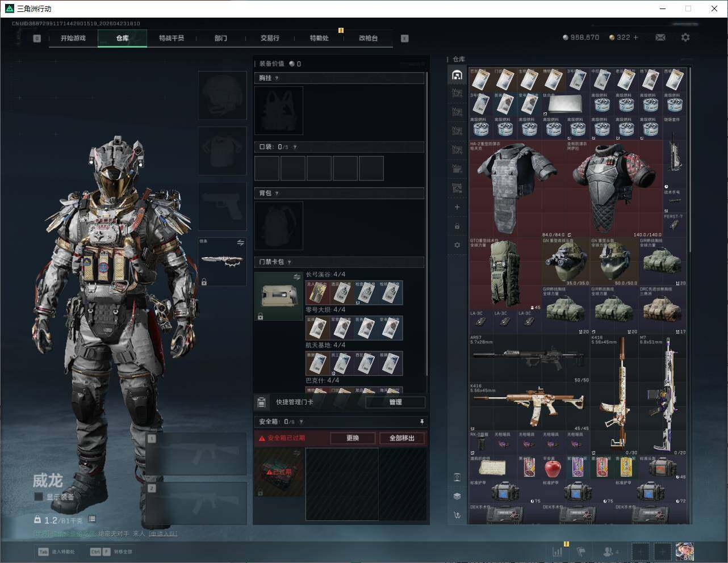Click the warehouse panel scrollbar
This screenshot has width=728, height=563.
(x=691, y=159)
